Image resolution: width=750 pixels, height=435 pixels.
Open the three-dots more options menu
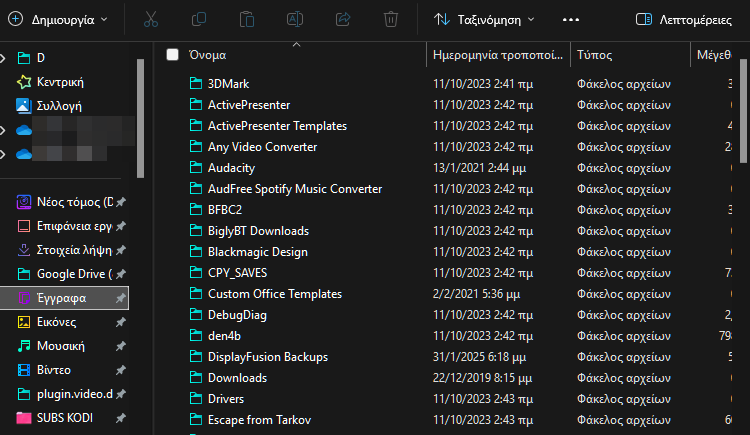coord(571,20)
